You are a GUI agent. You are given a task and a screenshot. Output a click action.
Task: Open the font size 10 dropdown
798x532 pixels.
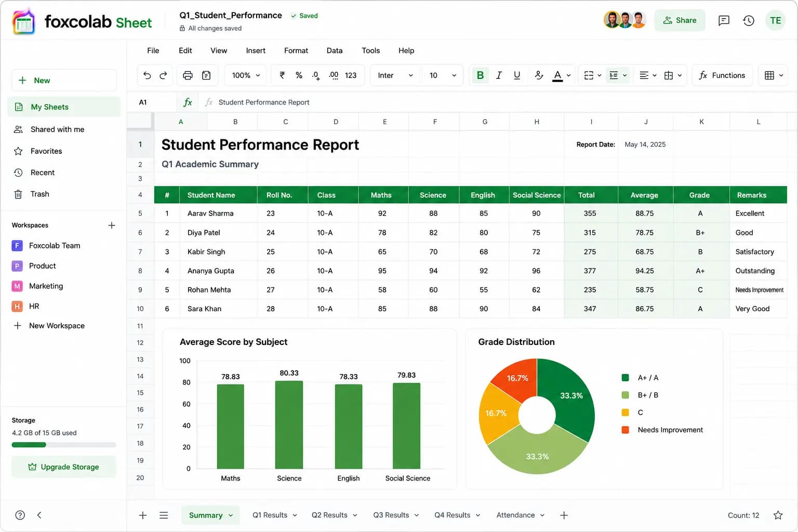click(443, 75)
